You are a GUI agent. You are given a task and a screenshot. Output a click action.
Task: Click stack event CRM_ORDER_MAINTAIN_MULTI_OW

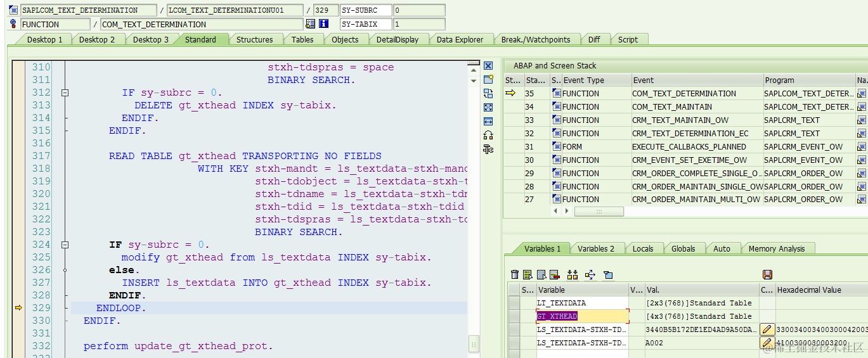coord(696,199)
